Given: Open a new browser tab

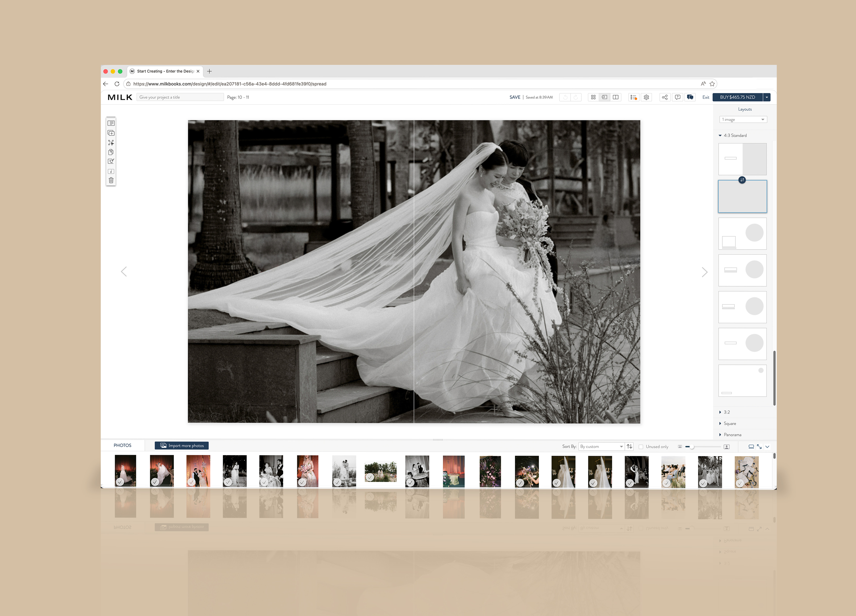Looking at the screenshot, I should 209,71.
